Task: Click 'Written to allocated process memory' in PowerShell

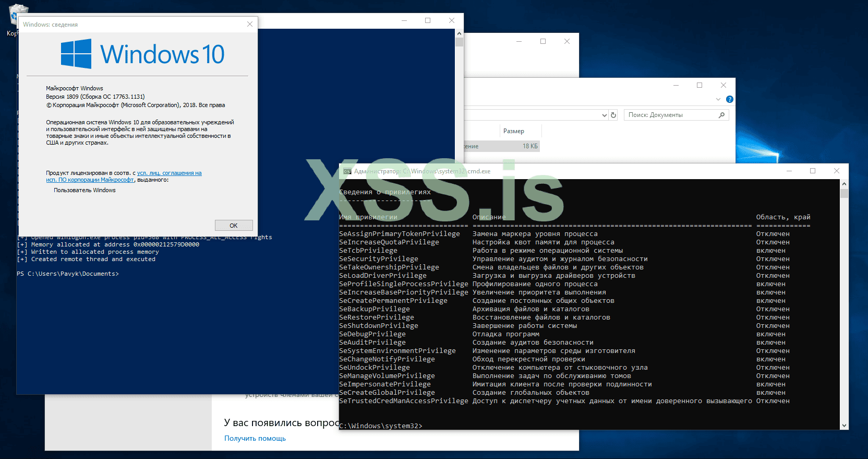Action: [x=95, y=252]
